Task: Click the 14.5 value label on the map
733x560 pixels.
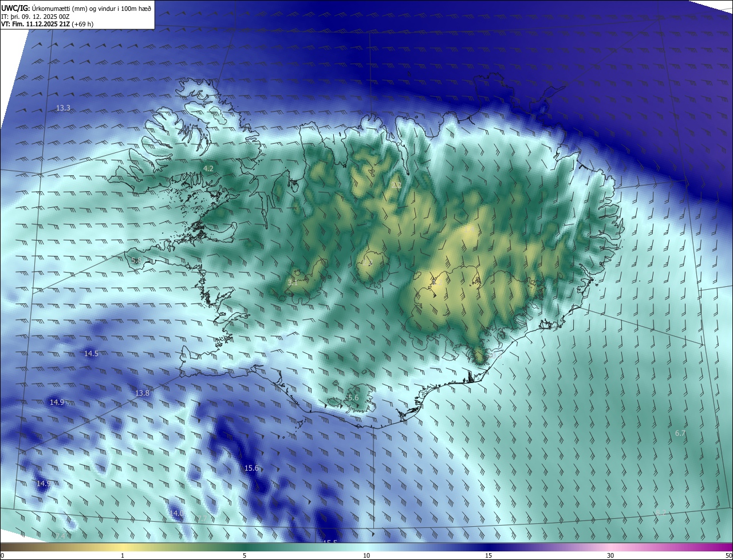Action: click(x=91, y=354)
